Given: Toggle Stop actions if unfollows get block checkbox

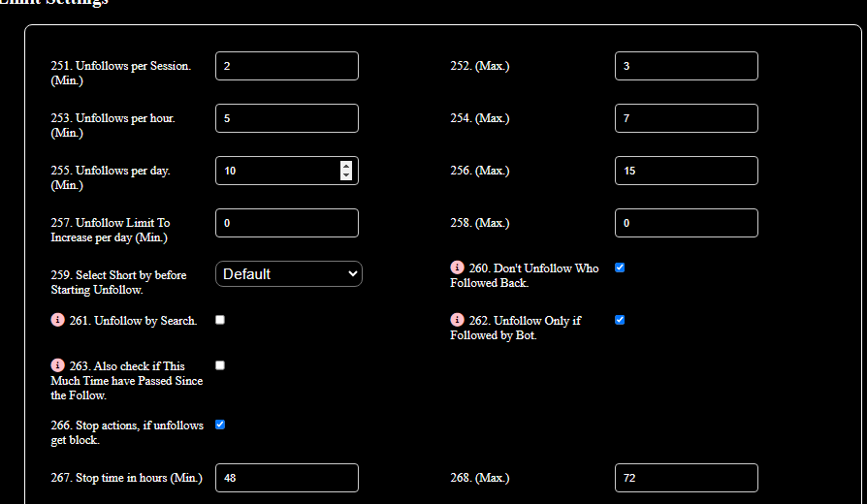Looking at the screenshot, I should [220, 425].
